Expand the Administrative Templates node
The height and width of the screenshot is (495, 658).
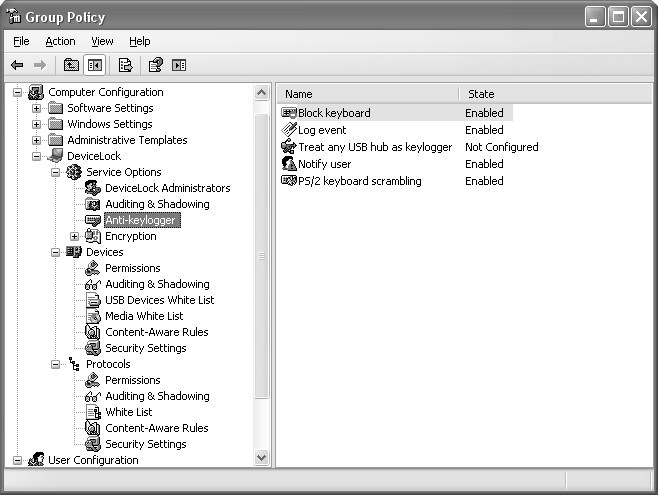pyautogui.click(x=37, y=140)
